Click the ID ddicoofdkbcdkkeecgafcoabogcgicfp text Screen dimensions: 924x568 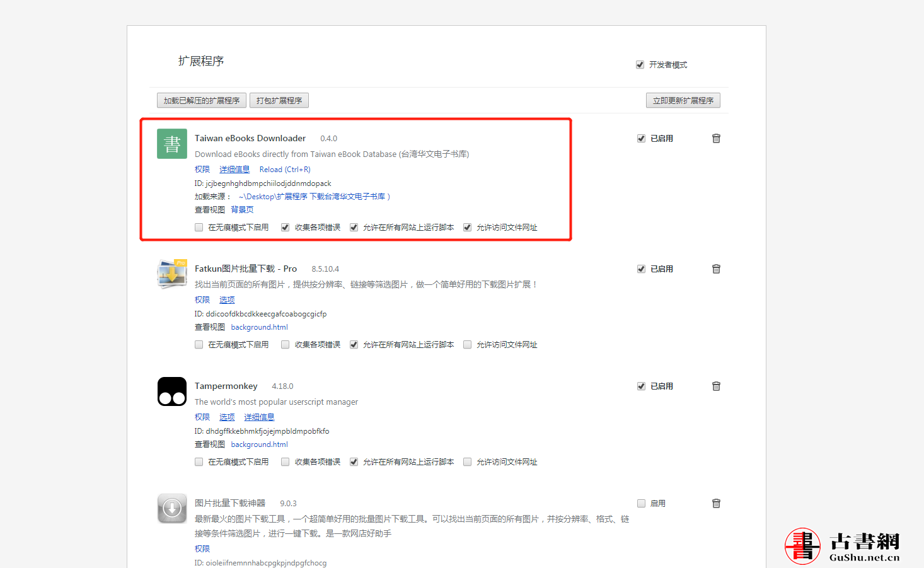pos(260,314)
